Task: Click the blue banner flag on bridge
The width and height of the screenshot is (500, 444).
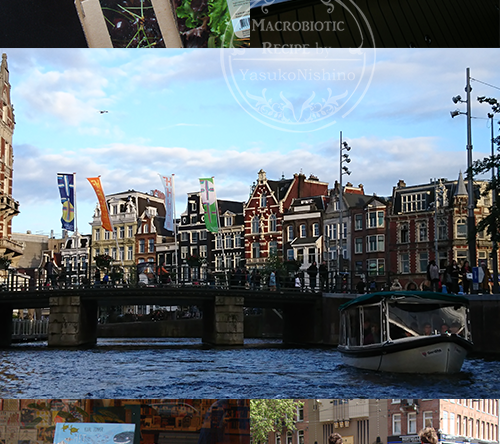Action: tap(66, 202)
